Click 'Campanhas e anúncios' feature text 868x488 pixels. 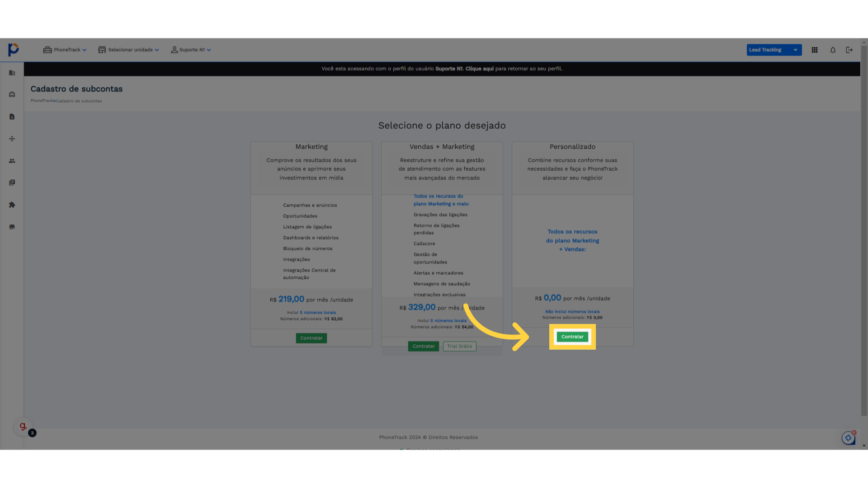pyautogui.click(x=310, y=205)
